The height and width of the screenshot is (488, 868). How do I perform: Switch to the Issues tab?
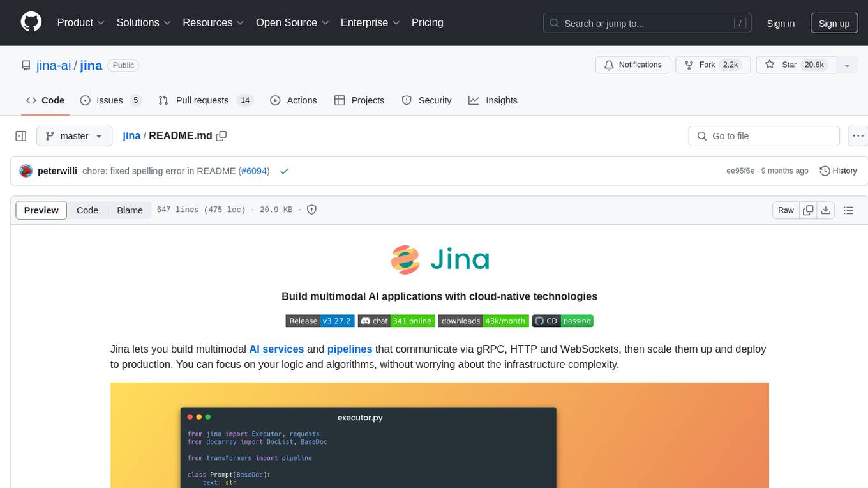coord(110,100)
